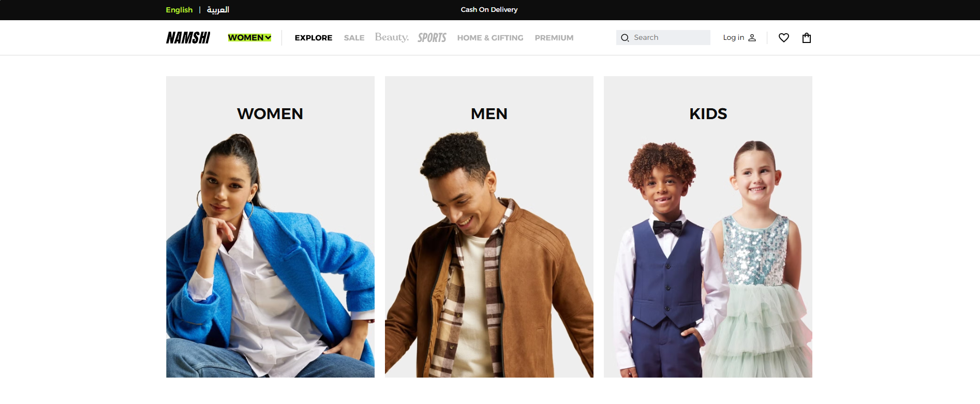Viewport: 980px width, 404px height.
Task: Open the SALE menu tab
Action: tap(354, 38)
